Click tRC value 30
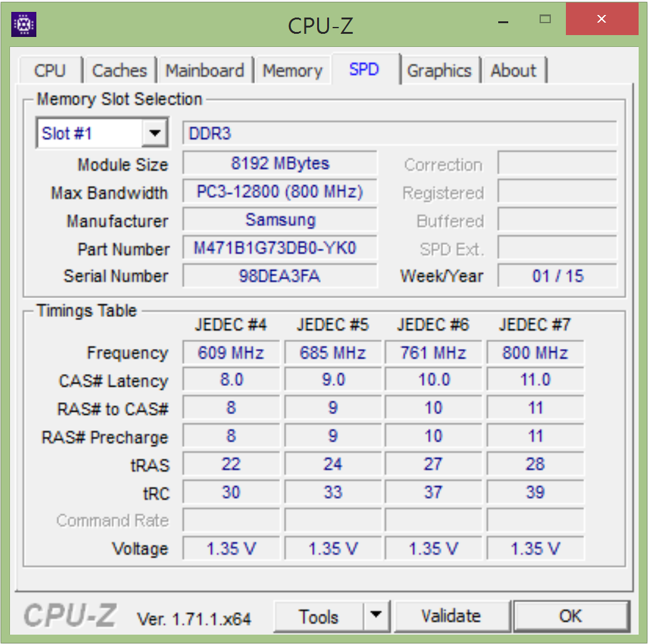This screenshot has height=644, width=648. [x=231, y=492]
